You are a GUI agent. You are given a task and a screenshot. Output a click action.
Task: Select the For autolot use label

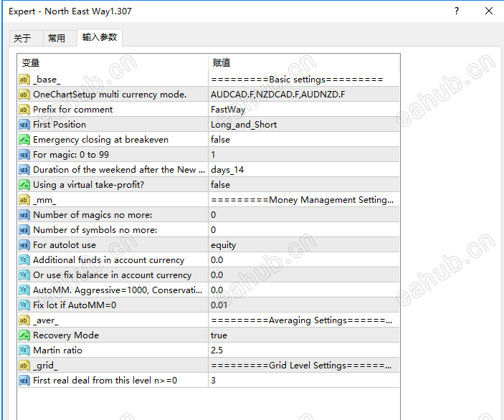click(x=65, y=245)
